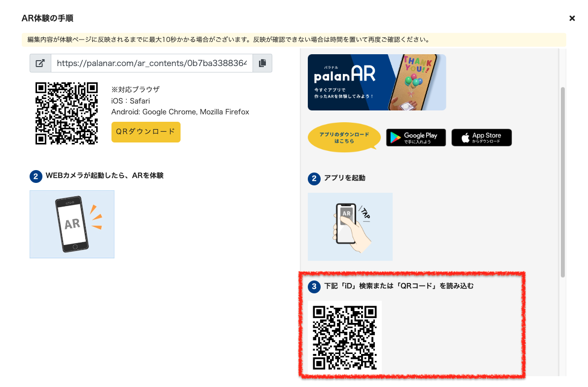Click the QRダウンロード button
588x387 pixels.
(146, 132)
